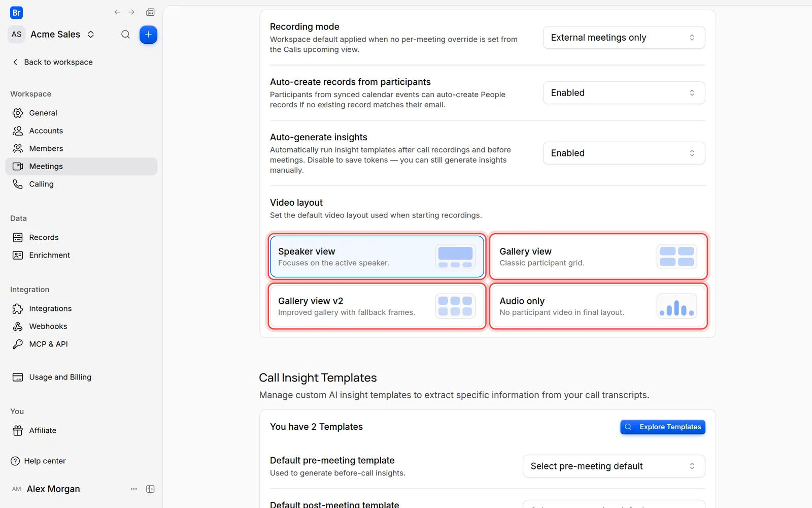Open Usage and Billing page

coord(81,377)
